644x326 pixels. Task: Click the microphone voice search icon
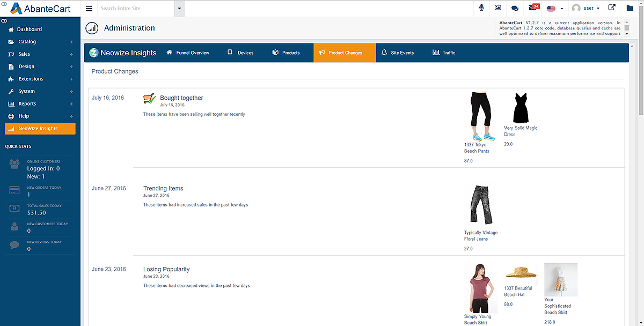481,8
